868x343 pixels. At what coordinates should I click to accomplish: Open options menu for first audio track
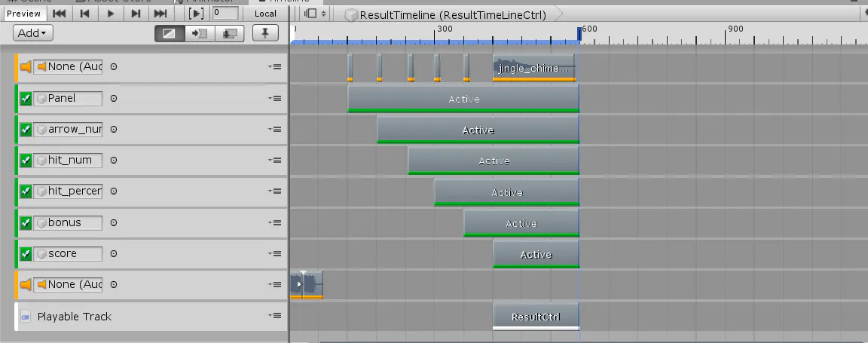point(275,66)
